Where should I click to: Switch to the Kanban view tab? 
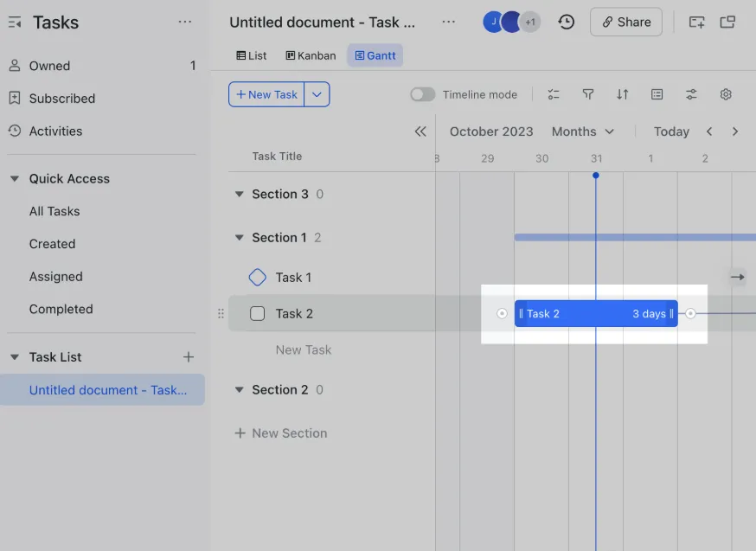[311, 56]
